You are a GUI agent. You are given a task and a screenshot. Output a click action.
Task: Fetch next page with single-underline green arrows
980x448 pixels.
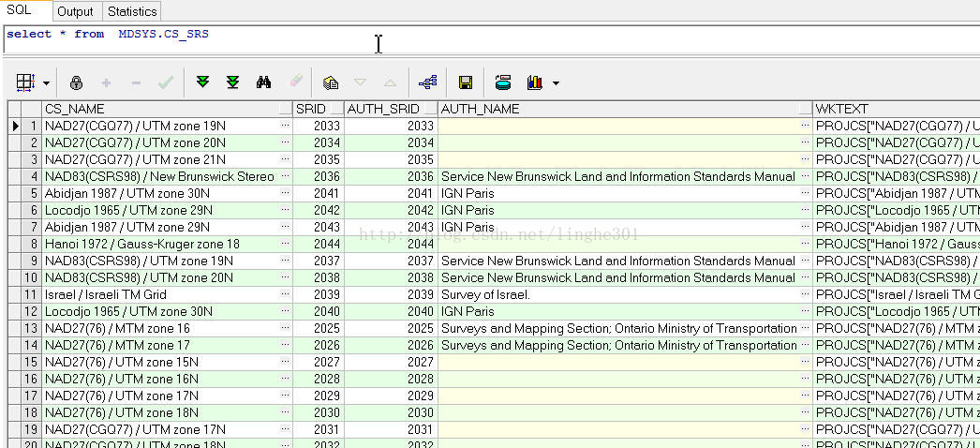pos(202,82)
